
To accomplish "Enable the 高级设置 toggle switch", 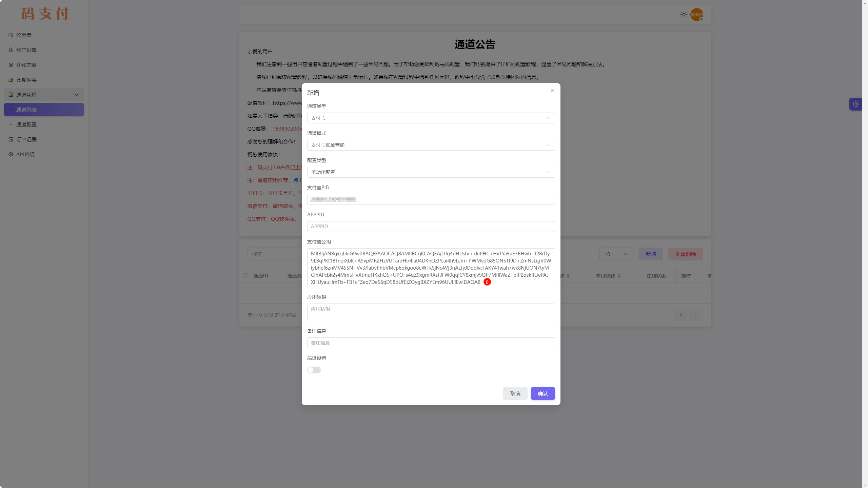I will 314,370.
